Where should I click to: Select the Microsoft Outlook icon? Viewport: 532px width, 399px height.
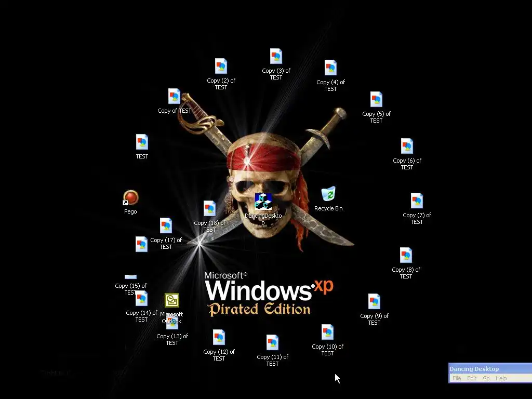pos(172,300)
